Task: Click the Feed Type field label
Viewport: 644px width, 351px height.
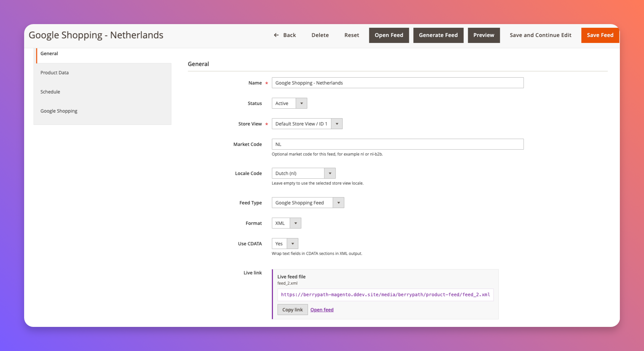Action: click(251, 203)
